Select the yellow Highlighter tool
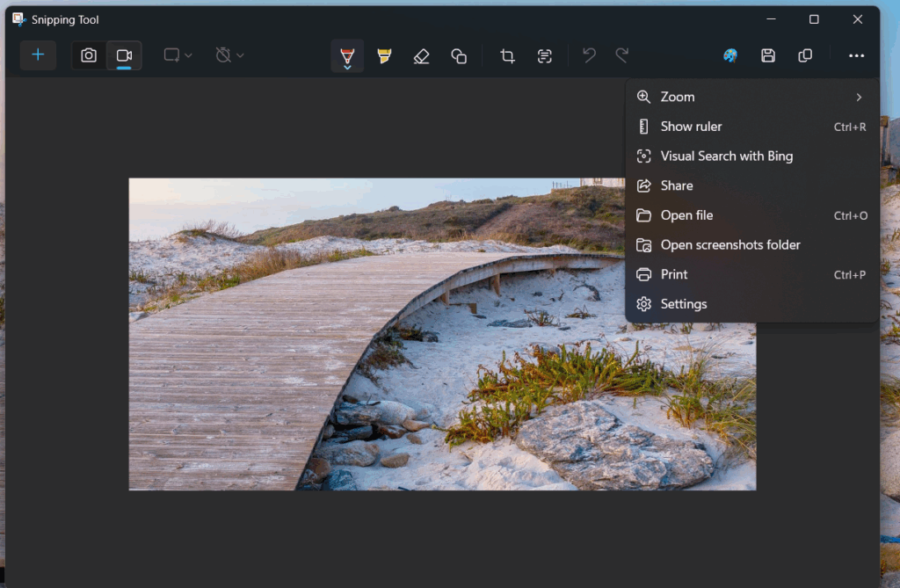 pyautogui.click(x=384, y=56)
